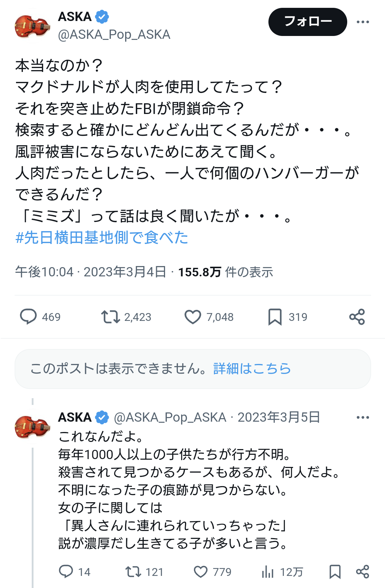Open the reply's guitar avatar thumbnail
This screenshot has height=588, width=385.
tap(32, 426)
